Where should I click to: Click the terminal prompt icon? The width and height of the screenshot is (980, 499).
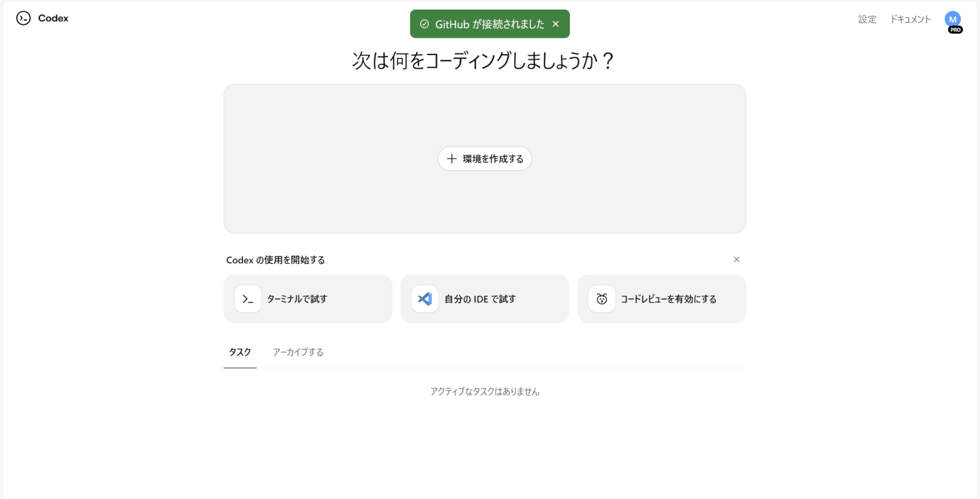pos(248,299)
